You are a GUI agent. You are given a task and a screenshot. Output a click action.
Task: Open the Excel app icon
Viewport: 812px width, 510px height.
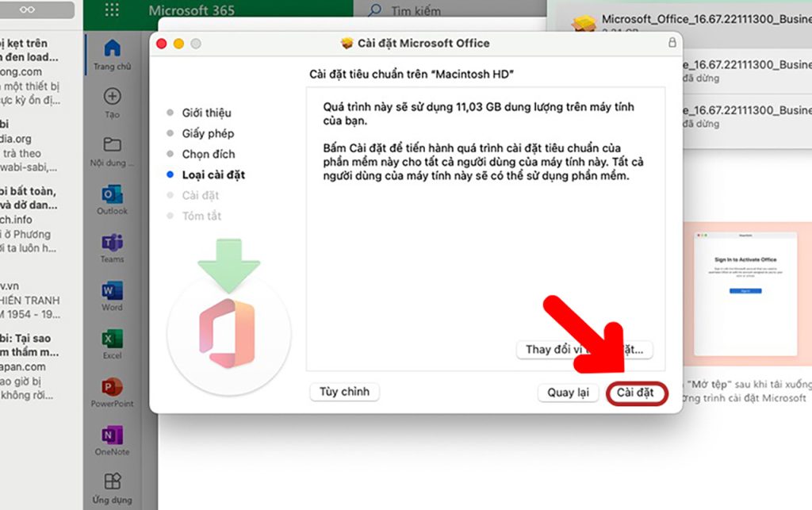[x=112, y=342]
